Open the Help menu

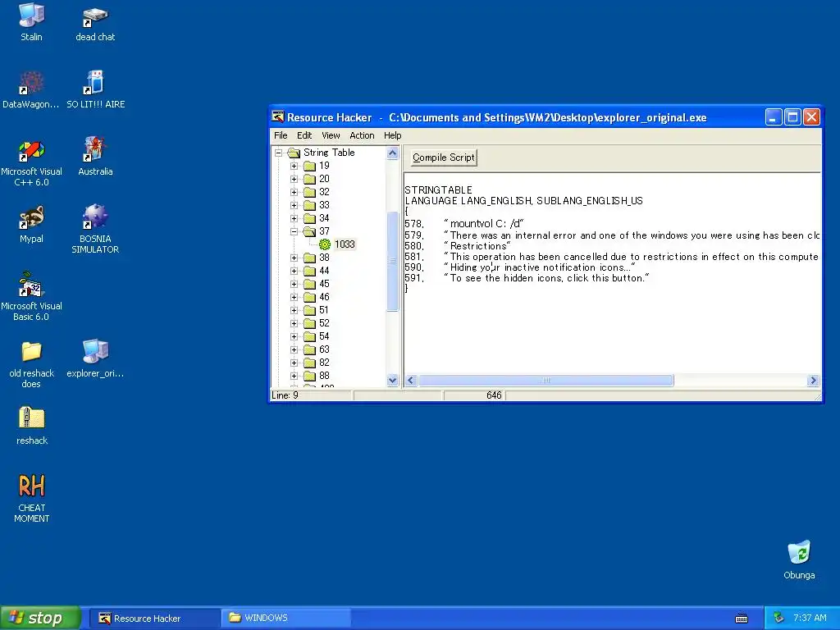tap(392, 135)
